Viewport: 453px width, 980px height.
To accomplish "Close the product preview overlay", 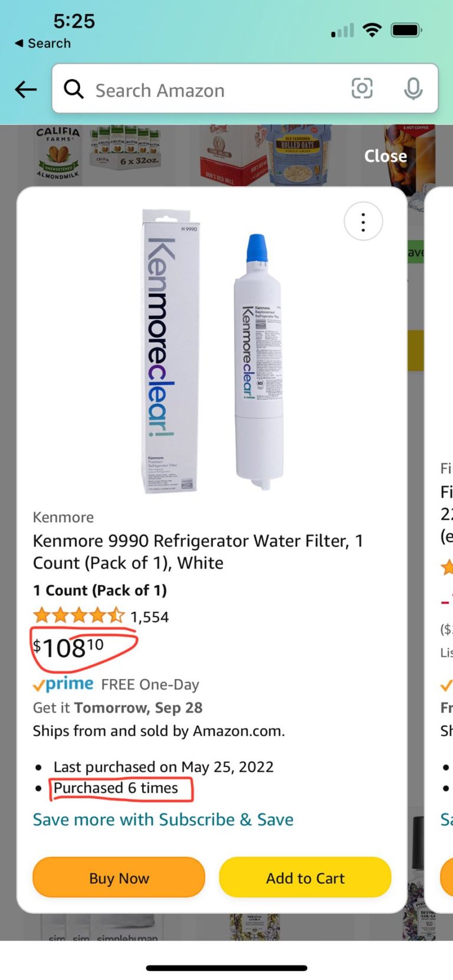I will (x=385, y=156).
